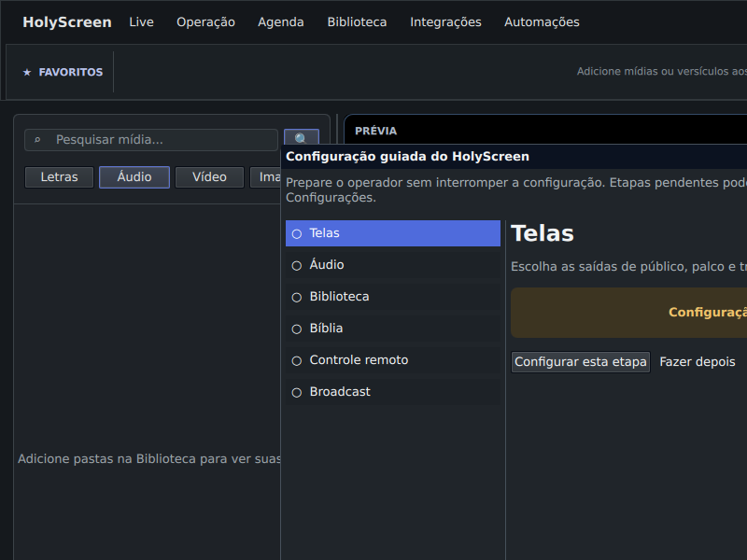
Task: Click the Adicione mídias ou versículos hint
Action: (x=662, y=72)
